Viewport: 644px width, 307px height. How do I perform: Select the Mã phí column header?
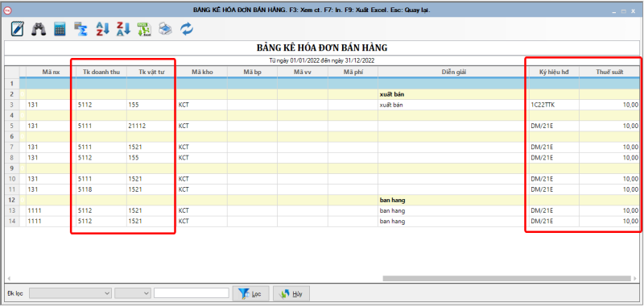tap(353, 72)
